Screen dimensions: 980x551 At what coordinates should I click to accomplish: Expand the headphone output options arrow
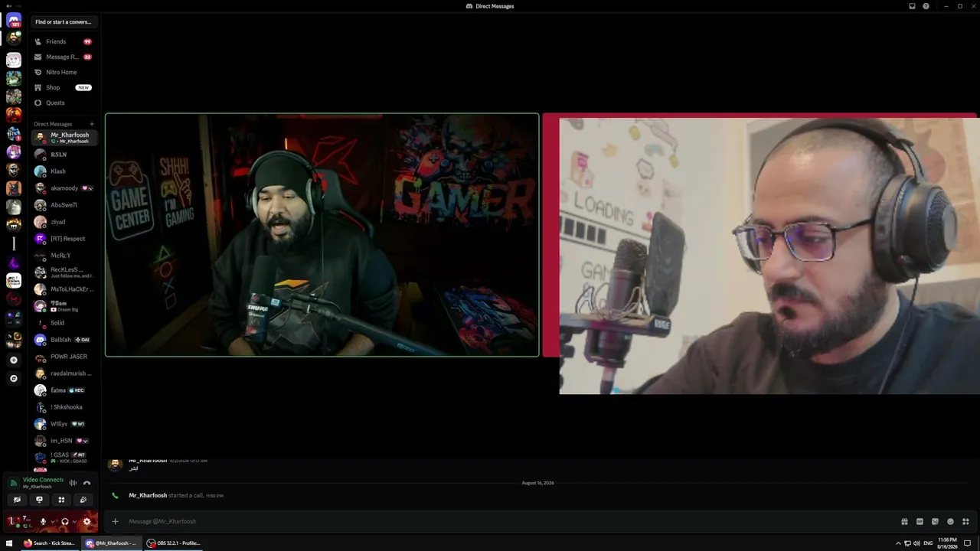74,522
